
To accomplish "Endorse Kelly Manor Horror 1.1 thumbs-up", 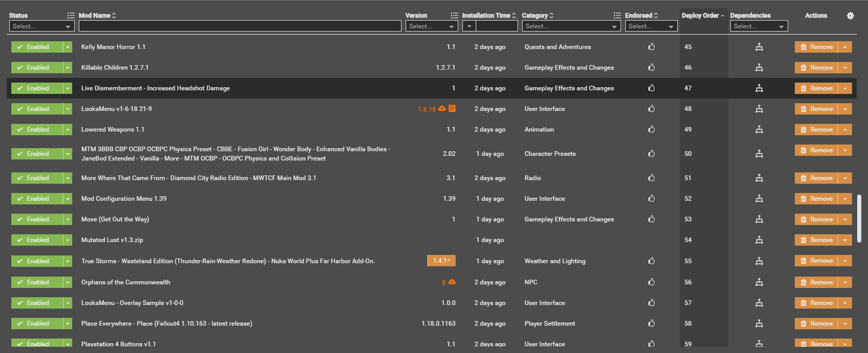I will pos(652,46).
